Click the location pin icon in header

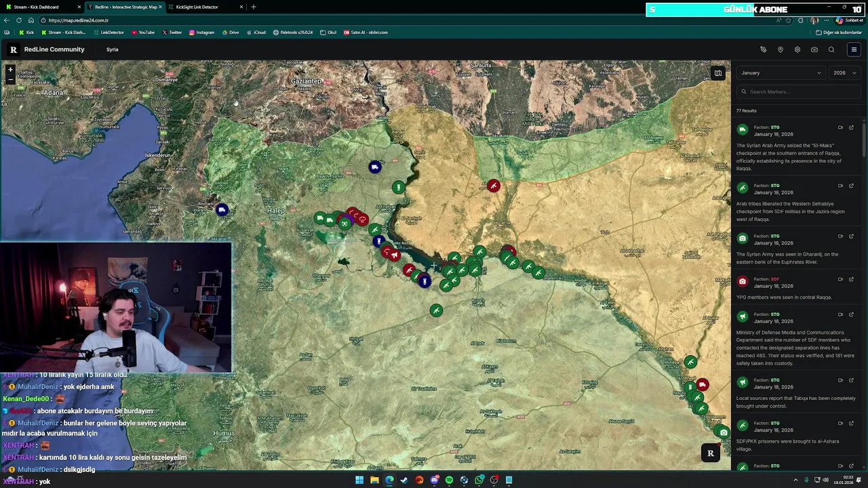(x=781, y=49)
